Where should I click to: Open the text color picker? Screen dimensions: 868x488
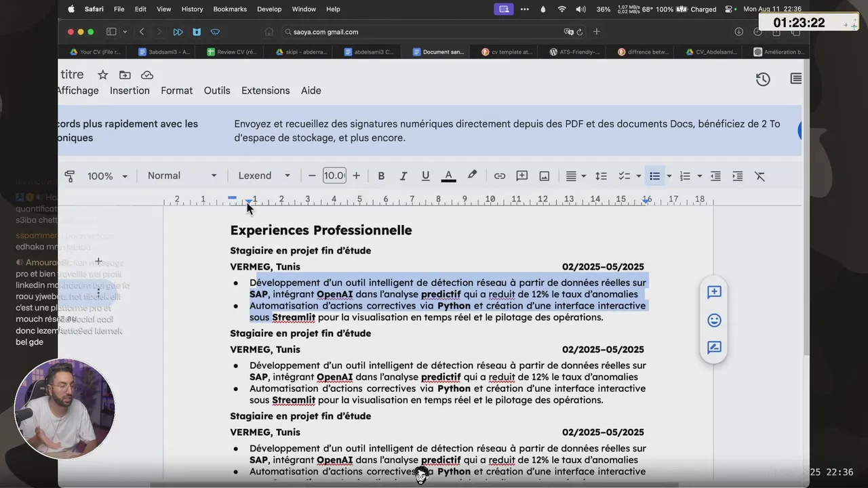(448, 176)
